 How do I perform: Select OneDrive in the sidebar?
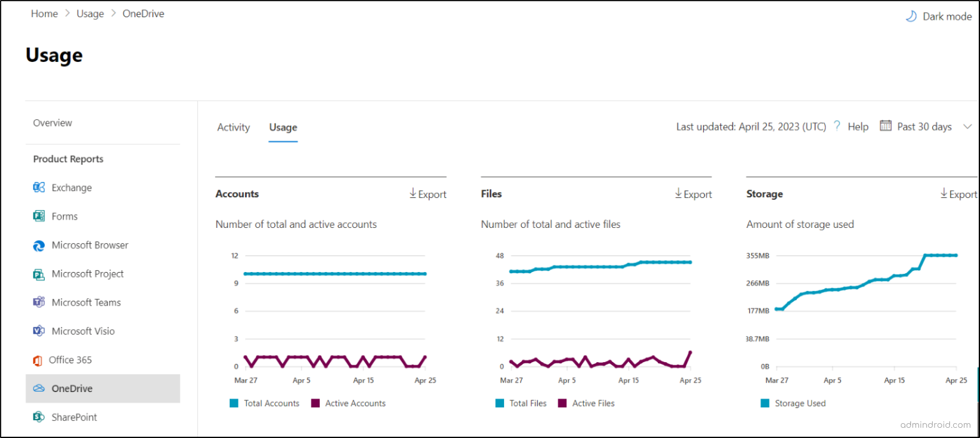pyautogui.click(x=72, y=388)
